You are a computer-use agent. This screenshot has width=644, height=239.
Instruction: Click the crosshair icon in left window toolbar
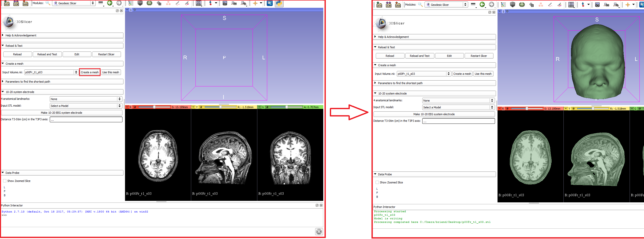[x=255, y=3]
